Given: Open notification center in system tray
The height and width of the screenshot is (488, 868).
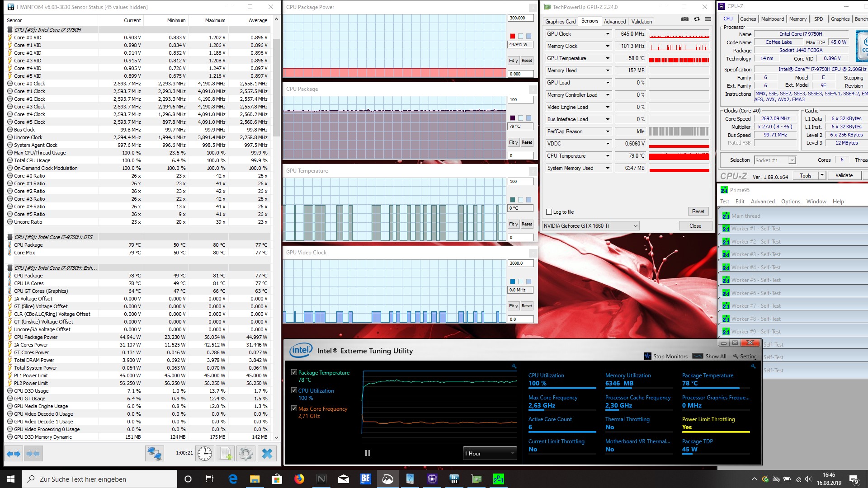Looking at the screenshot, I should pos(854,479).
